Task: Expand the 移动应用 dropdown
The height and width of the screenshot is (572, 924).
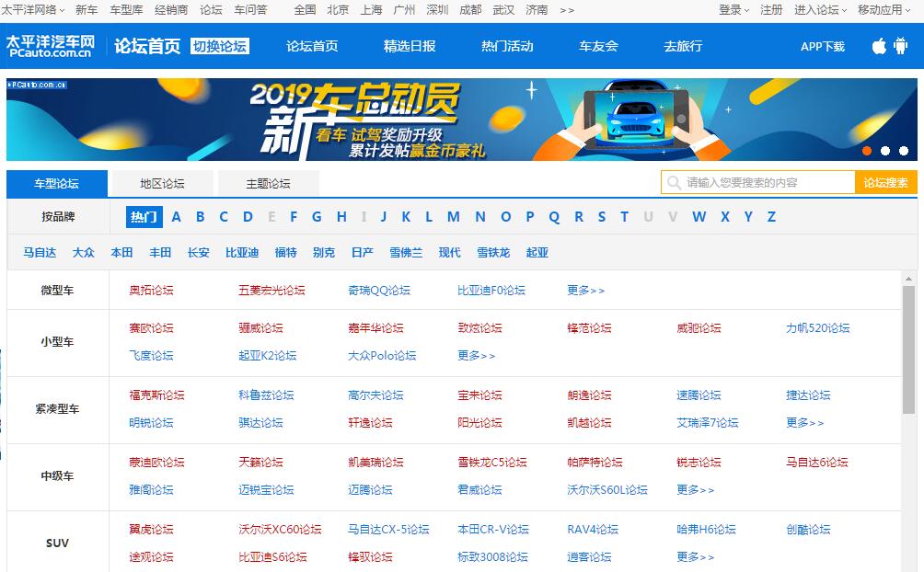Action: (884, 10)
